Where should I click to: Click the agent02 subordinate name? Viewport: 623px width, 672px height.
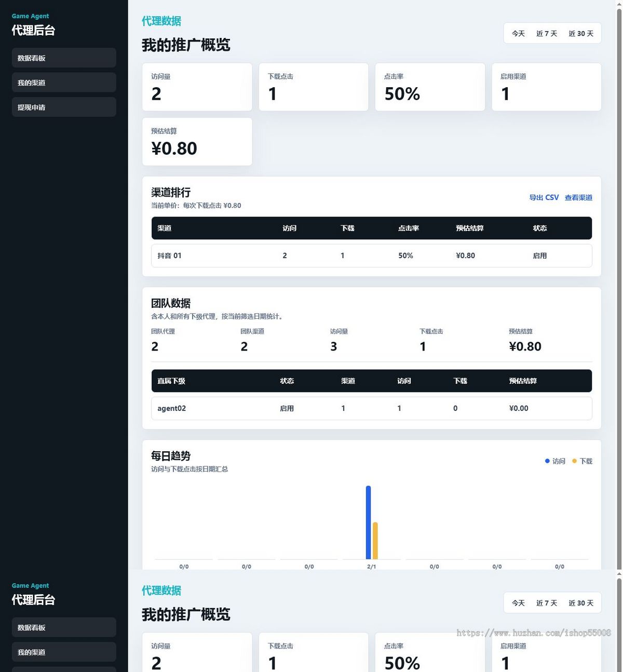[171, 408]
